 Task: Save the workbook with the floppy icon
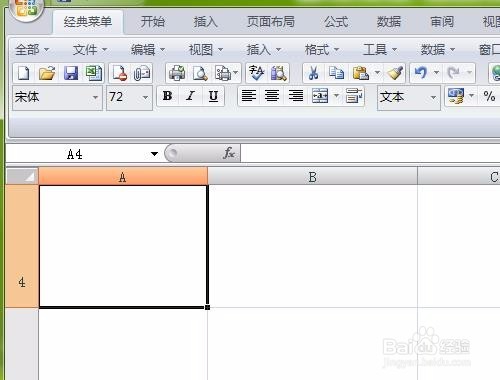(71, 73)
